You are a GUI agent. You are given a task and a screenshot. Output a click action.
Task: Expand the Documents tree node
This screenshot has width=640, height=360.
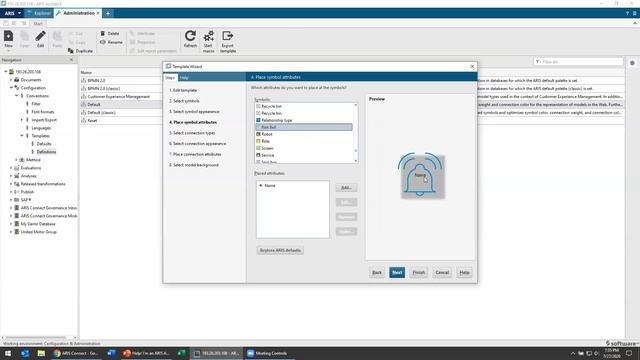(11, 80)
